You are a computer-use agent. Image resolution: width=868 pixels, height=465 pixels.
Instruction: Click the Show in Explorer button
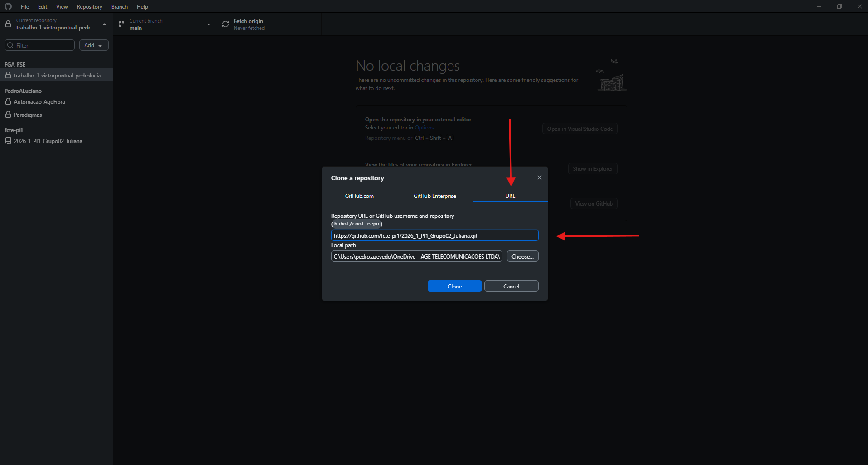coord(593,168)
